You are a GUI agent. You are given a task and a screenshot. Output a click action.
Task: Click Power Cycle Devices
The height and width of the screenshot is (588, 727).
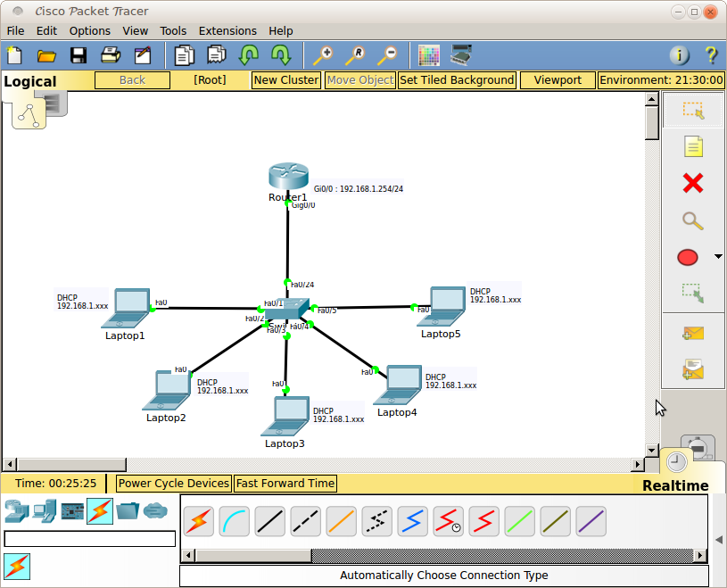(x=173, y=484)
